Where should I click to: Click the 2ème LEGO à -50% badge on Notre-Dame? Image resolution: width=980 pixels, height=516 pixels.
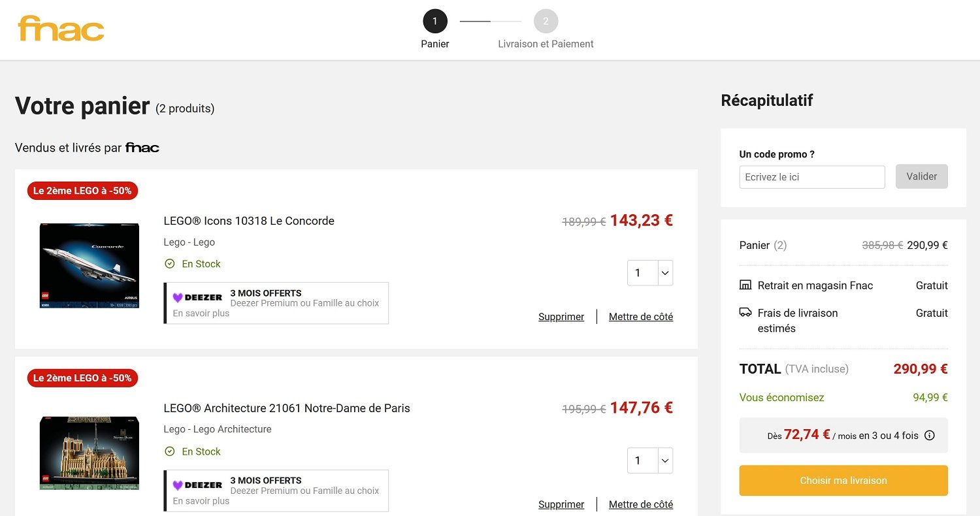point(82,378)
